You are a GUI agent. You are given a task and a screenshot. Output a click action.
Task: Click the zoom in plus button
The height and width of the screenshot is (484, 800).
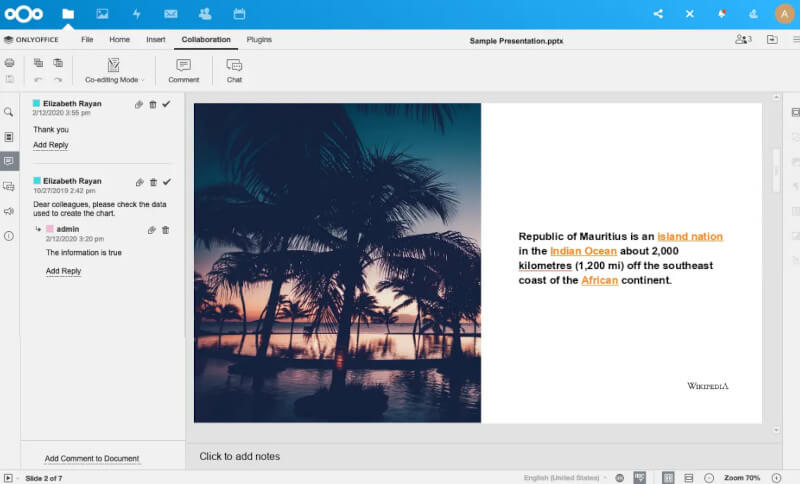point(776,478)
